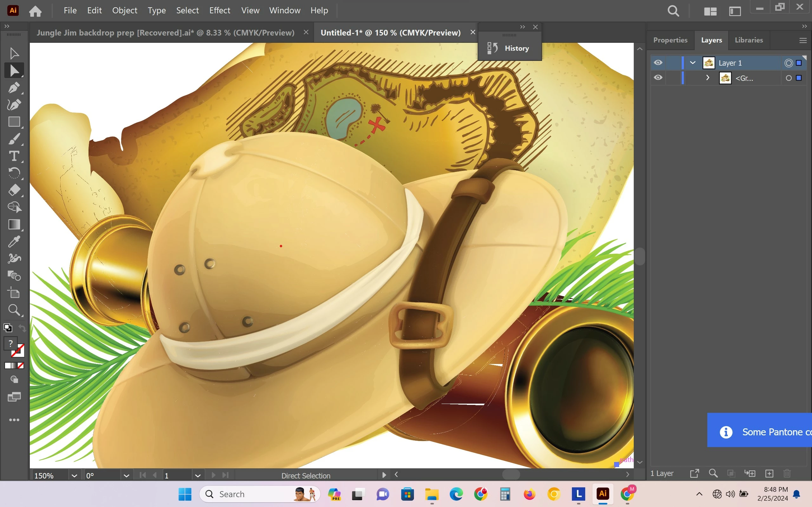The image size is (812, 507).
Task: Hide Layer 1 visibility eye
Action: point(658,63)
